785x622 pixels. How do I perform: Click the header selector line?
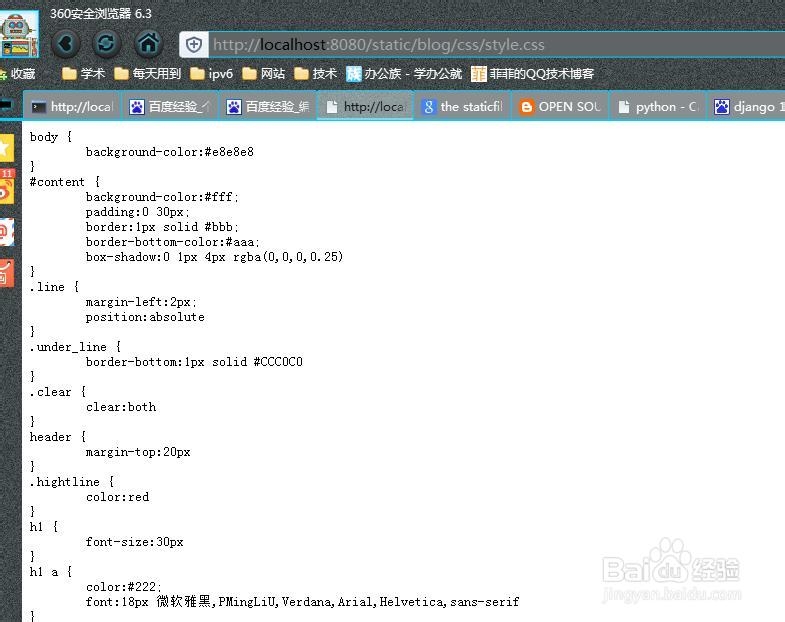58,437
